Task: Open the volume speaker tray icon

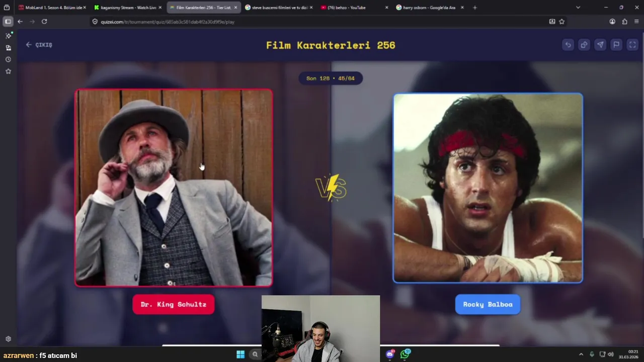Action: coord(611,354)
